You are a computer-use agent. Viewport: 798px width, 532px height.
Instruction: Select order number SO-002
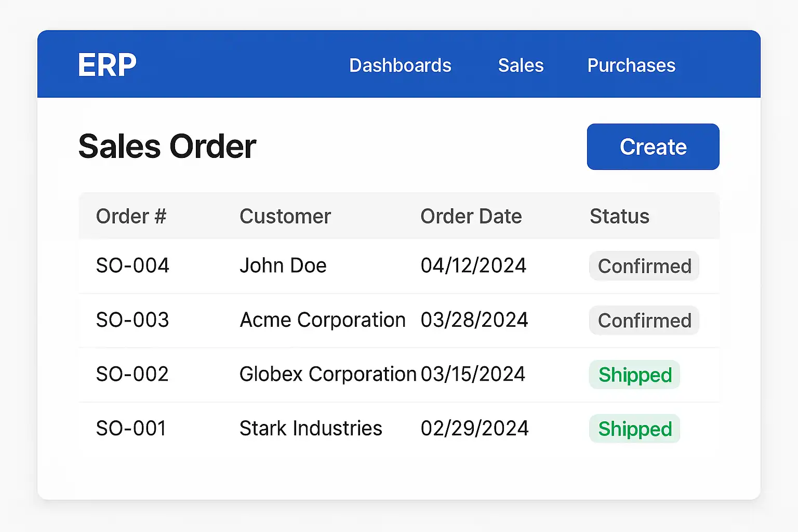coord(132,374)
